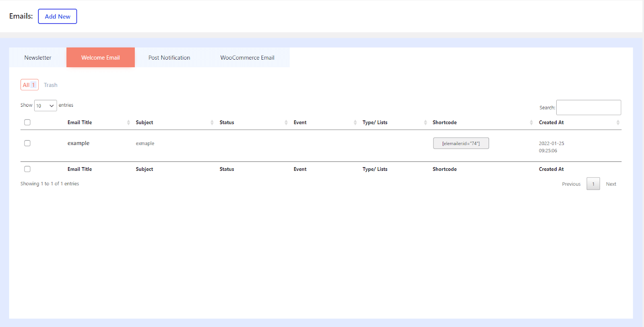
Task: Open the WooCommerce Email tab
Action: pos(247,58)
